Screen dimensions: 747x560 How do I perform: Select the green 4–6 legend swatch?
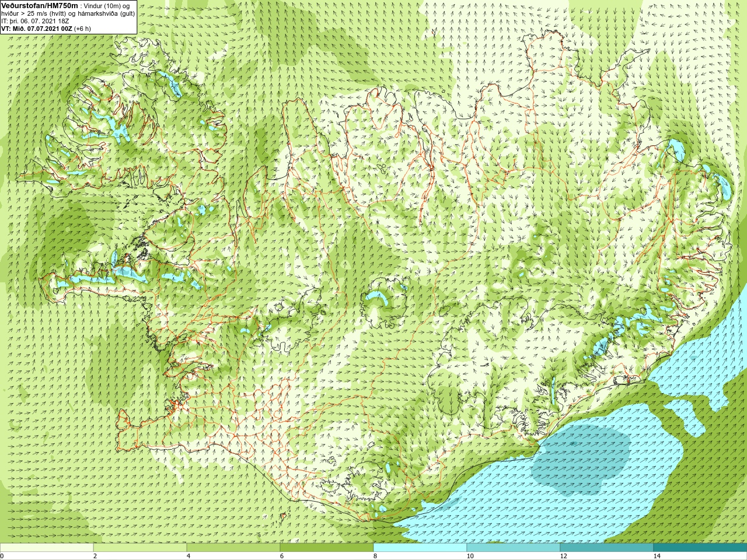[x=233, y=548]
